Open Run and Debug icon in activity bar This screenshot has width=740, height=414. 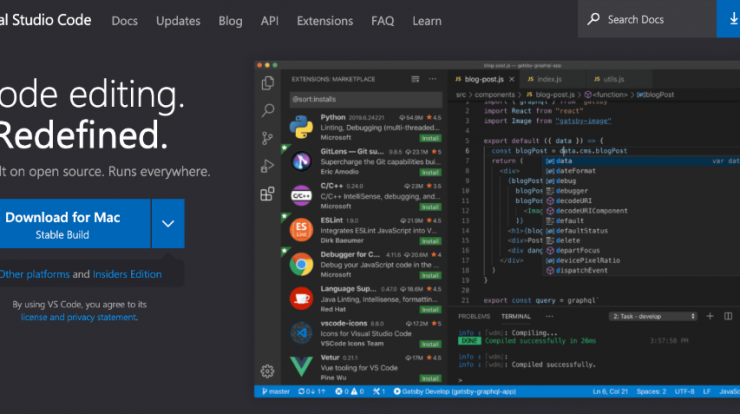click(267, 166)
